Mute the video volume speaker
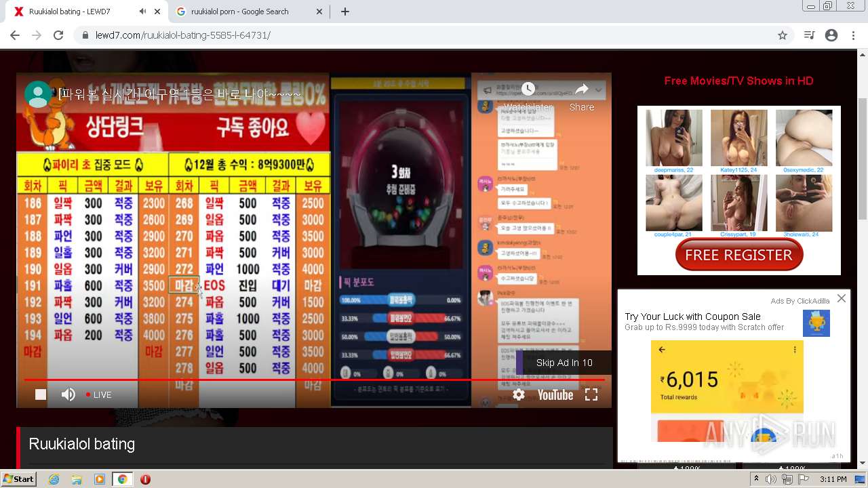 tap(68, 394)
